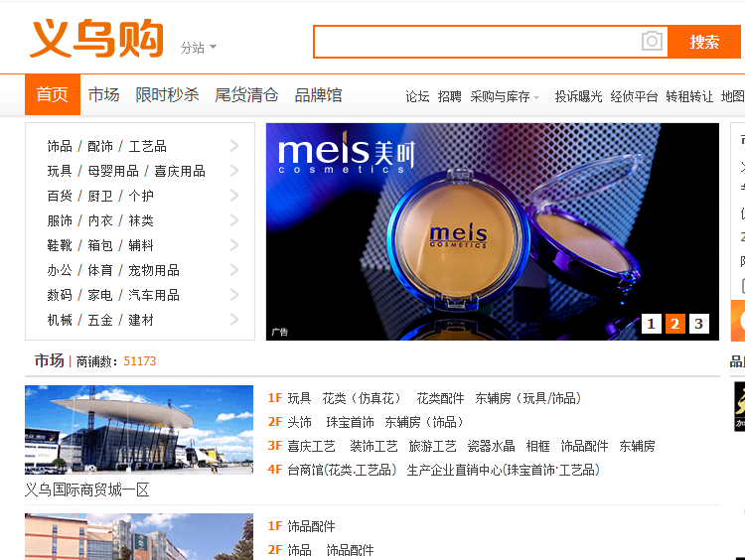Expand arrow for 饰品 / 配饰 / 工艺品
745x560 pixels.
[234, 146]
